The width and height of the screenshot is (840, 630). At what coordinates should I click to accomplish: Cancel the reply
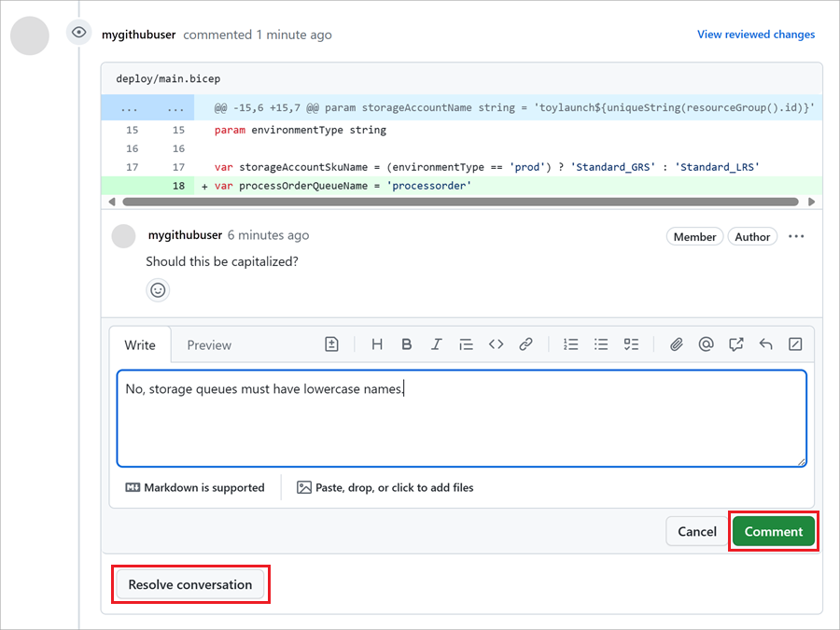tap(697, 531)
